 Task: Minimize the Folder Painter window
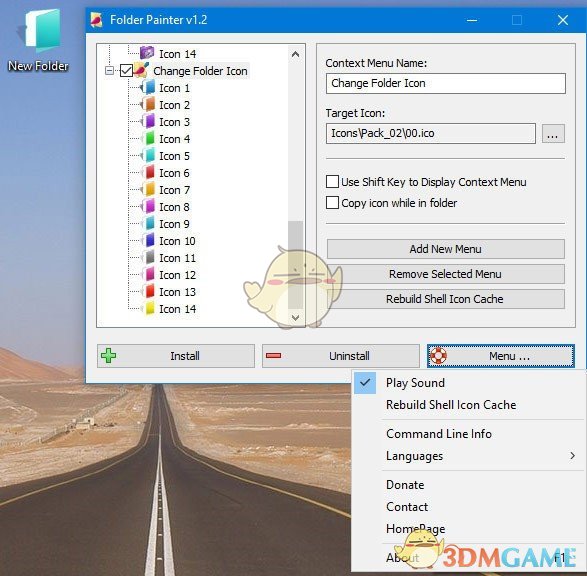(x=472, y=20)
